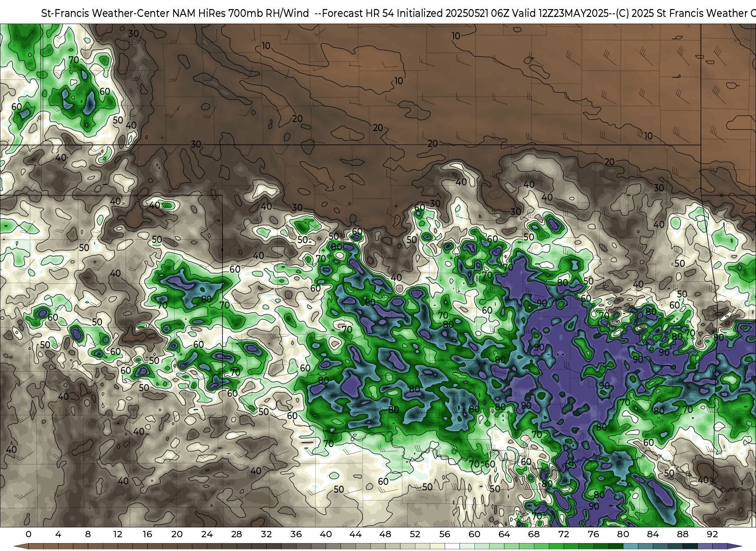Click the colorbar tick label '72'

point(563,534)
